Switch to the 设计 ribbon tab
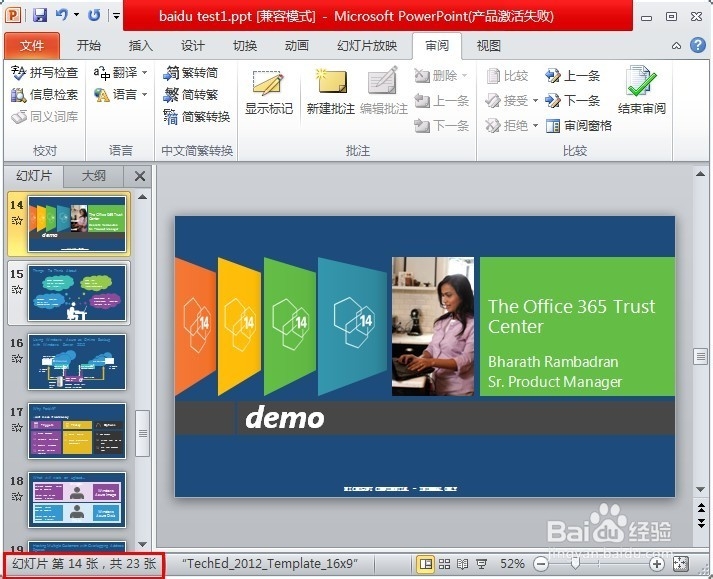 [x=193, y=45]
